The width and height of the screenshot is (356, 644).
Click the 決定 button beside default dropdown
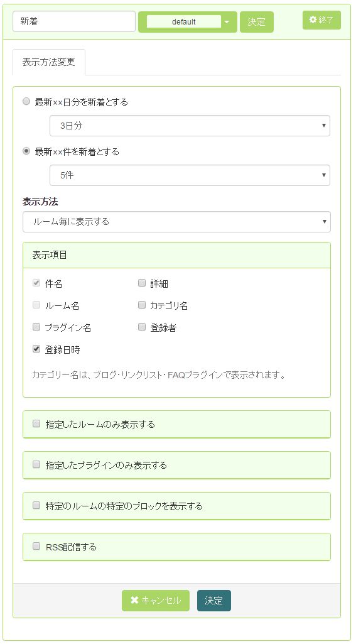point(257,22)
